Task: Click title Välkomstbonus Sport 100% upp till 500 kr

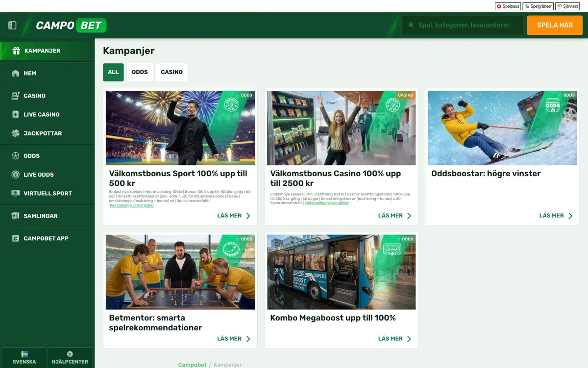Action: (x=178, y=179)
